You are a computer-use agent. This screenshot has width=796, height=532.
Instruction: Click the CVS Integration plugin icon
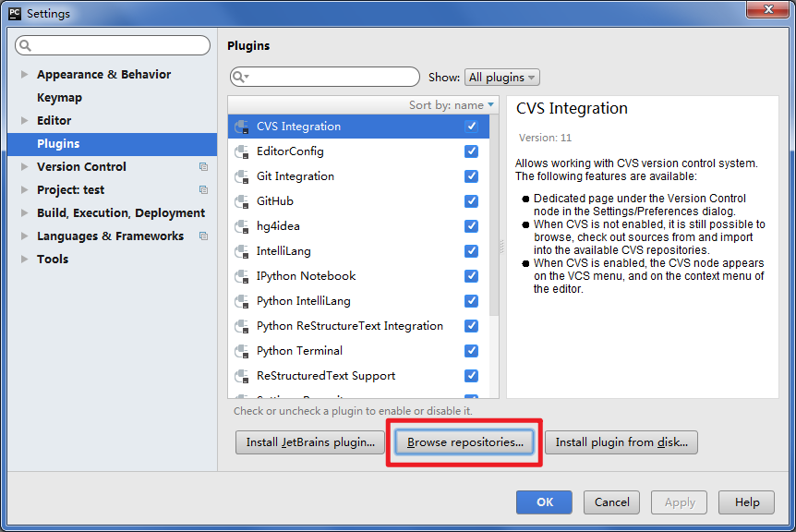[x=242, y=127]
